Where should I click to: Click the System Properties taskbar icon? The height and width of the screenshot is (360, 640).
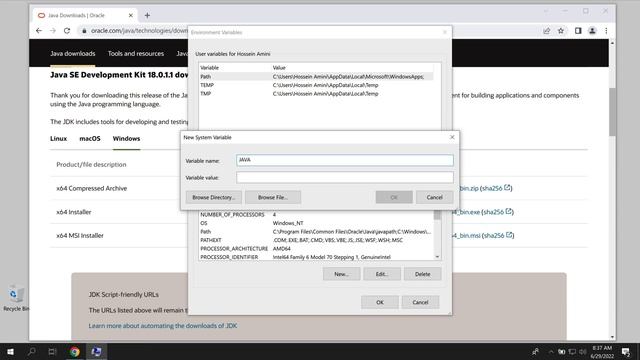click(96, 351)
